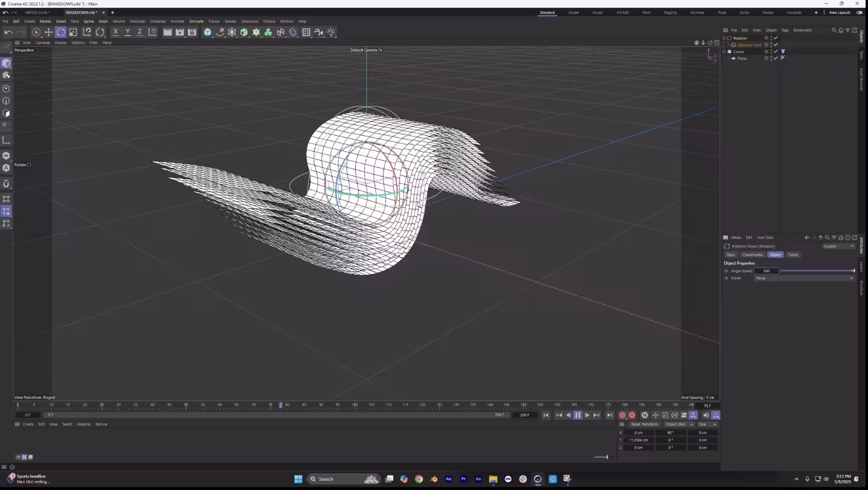Screen dimensions: 868x490
Task: Open the MoGraph menu
Action: 137,21
